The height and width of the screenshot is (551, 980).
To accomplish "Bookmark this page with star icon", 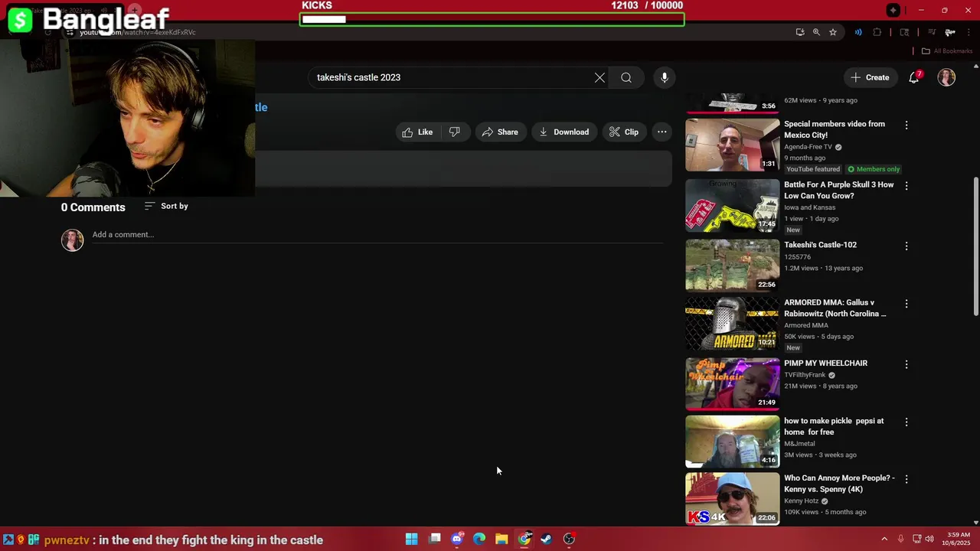I will [833, 32].
